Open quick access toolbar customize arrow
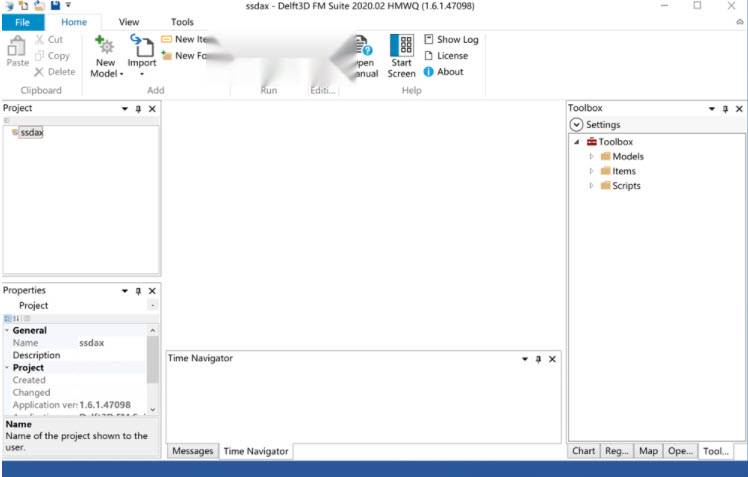The height and width of the screenshot is (477, 748). pos(68,5)
